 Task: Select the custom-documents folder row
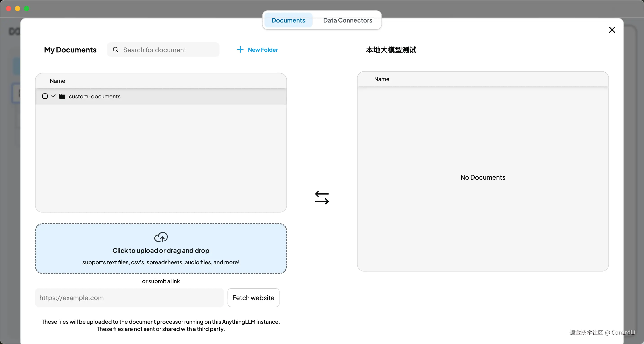(x=175, y=96)
